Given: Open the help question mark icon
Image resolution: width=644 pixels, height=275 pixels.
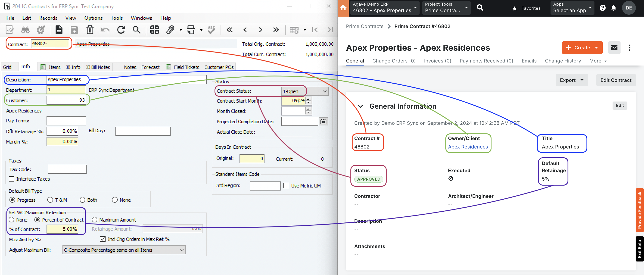Looking at the screenshot, I should click(x=602, y=8).
